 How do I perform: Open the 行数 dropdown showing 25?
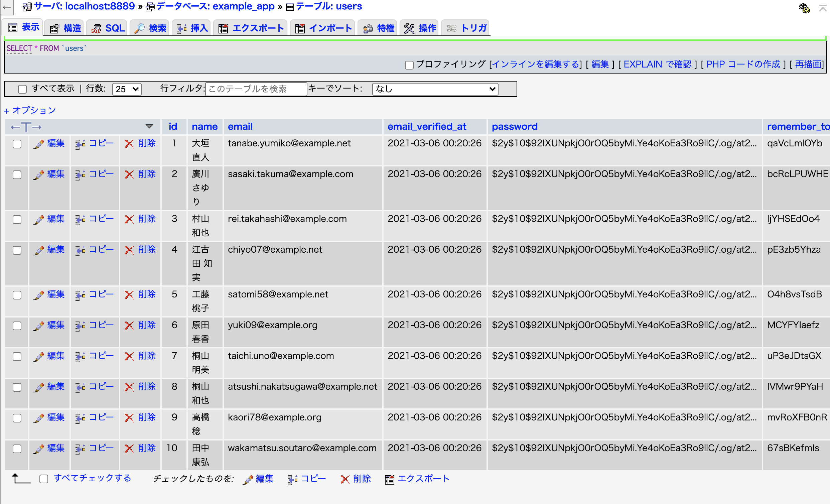click(x=127, y=89)
